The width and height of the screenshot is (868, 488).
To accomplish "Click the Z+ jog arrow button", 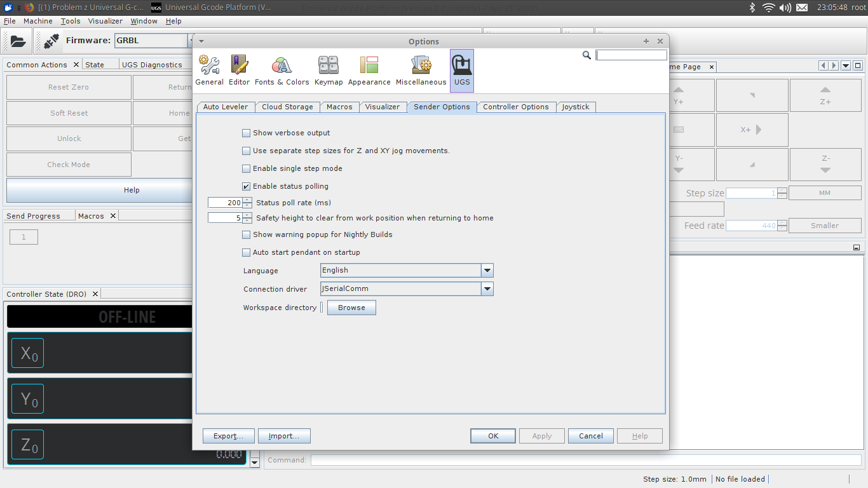I will point(825,95).
